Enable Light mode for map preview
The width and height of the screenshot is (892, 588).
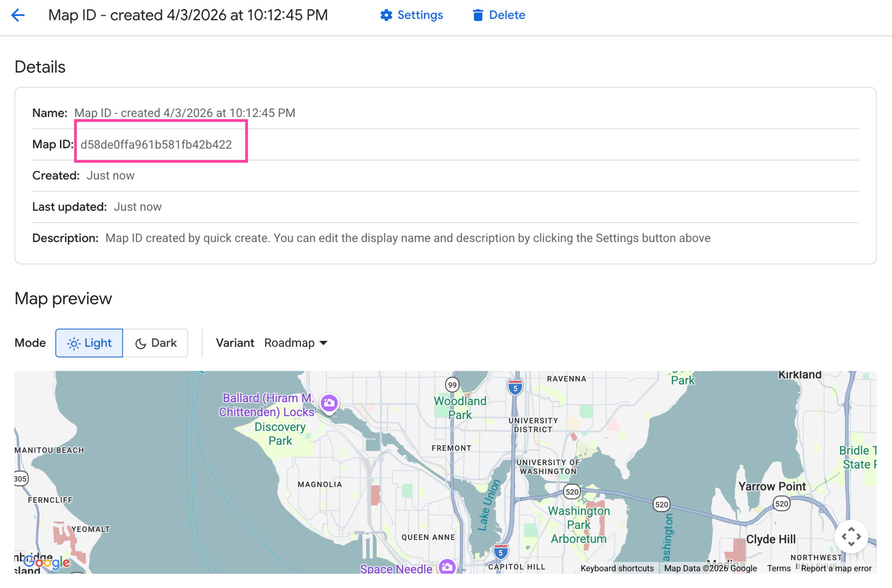(x=89, y=343)
